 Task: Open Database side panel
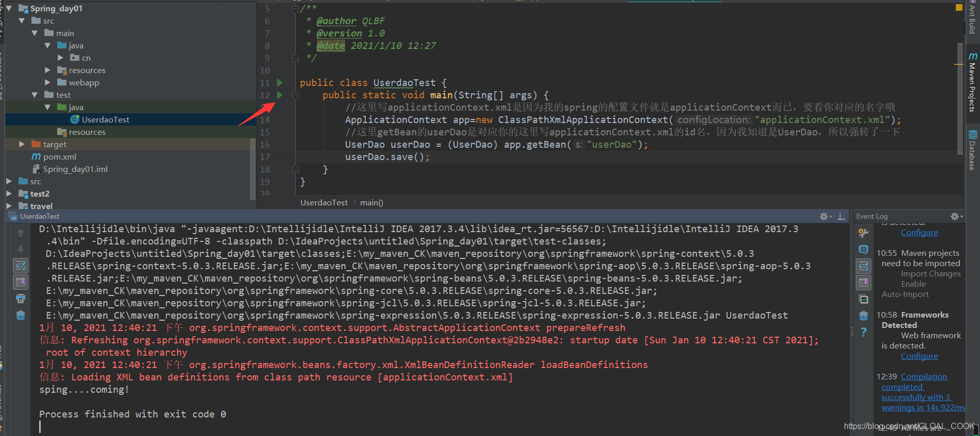pyautogui.click(x=972, y=150)
